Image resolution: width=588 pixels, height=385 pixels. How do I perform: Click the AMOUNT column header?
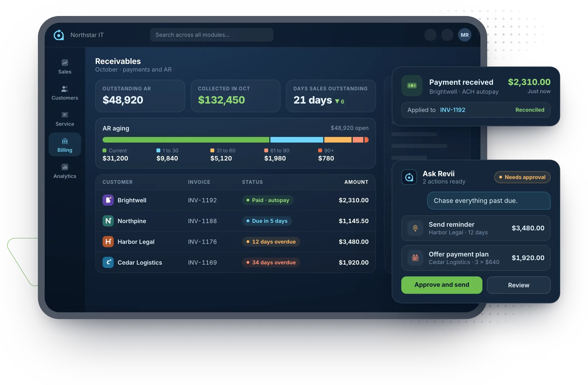coord(356,182)
